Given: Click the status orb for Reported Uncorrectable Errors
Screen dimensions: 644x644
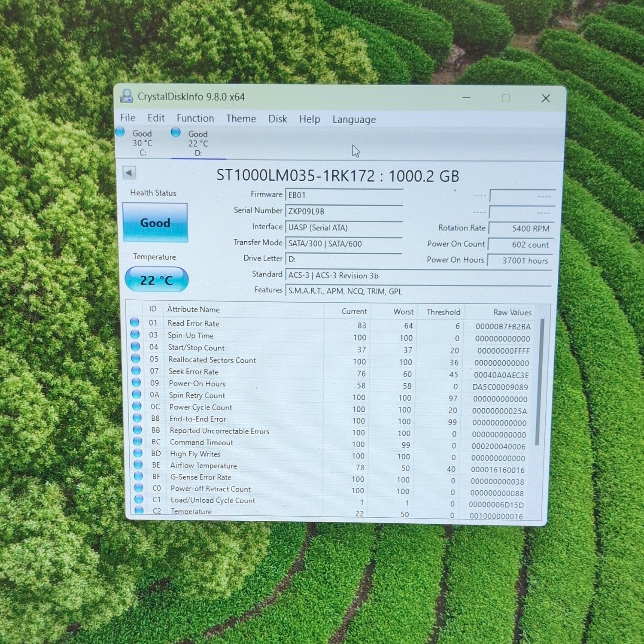Looking at the screenshot, I should (137, 429).
